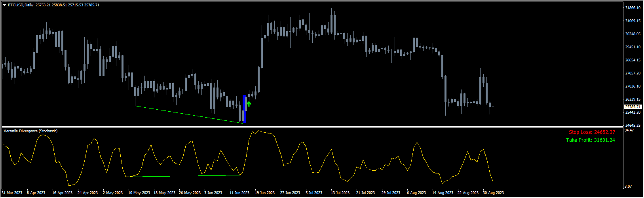The image size is (644, 198).
Task: Click price scale value 31069.15
Action: 633,21
